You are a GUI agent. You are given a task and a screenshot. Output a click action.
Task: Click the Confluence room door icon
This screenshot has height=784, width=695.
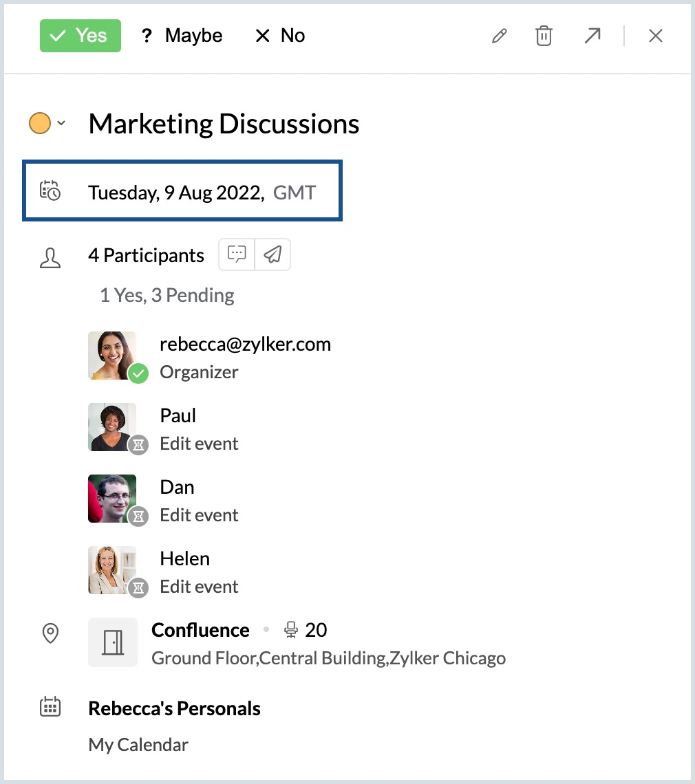tap(113, 642)
